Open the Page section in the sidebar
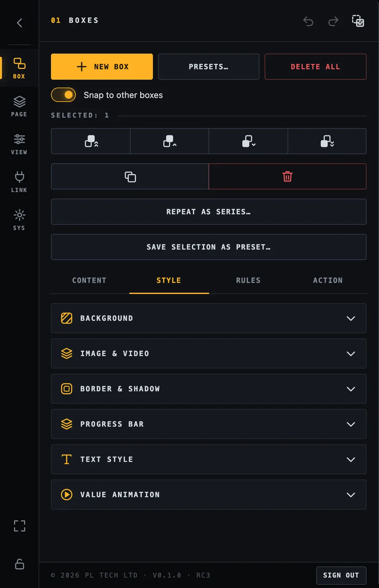The height and width of the screenshot is (588, 379). (x=19, y=106)
